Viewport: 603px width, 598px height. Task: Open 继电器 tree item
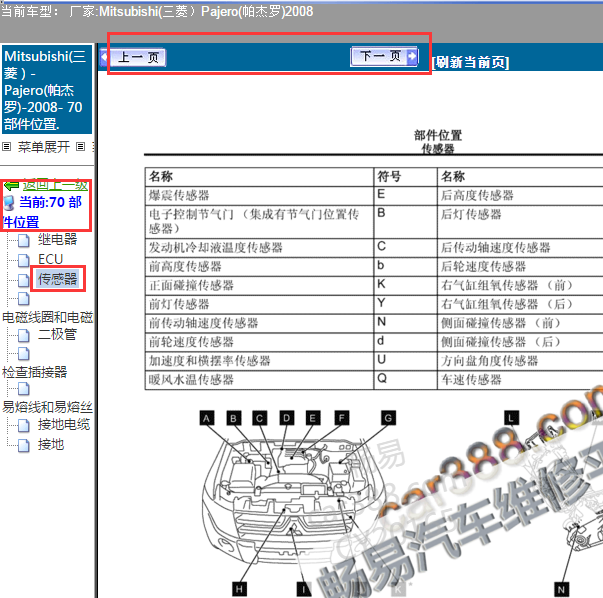click(58, 239)
